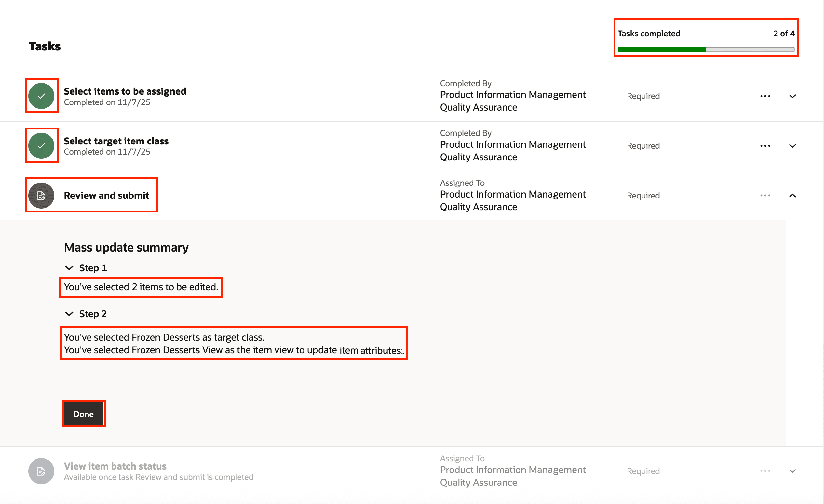824x504 pixels.
Task: Expand the Select items to be assigned task
Action: pyautogui.click(x=793, y=96)
